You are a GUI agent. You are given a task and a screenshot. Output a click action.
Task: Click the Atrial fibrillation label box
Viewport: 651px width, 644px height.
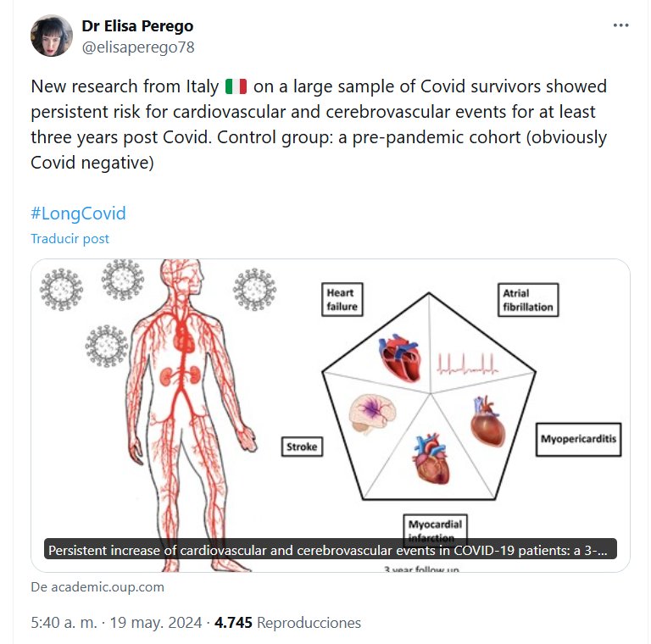526,299
